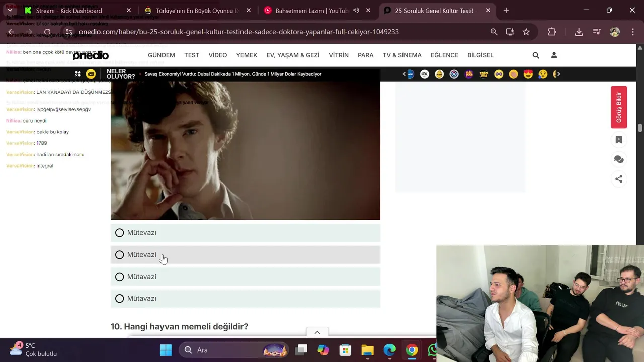Viewport: 644px width, 362px height.
Task: Open the comments bubble icon on right sidebar
Action: pyautogui.click(x=619, y=159)
